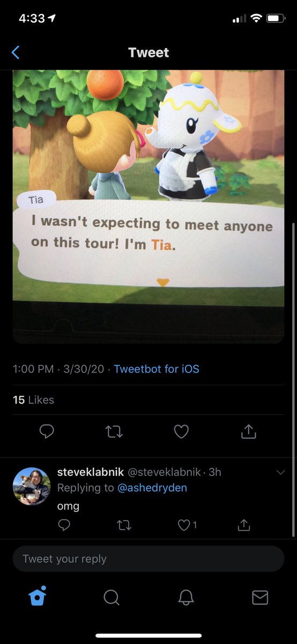Retweet steveklabnik's reply
This screenshot has width=297, height=644.
tap(124, 525)
